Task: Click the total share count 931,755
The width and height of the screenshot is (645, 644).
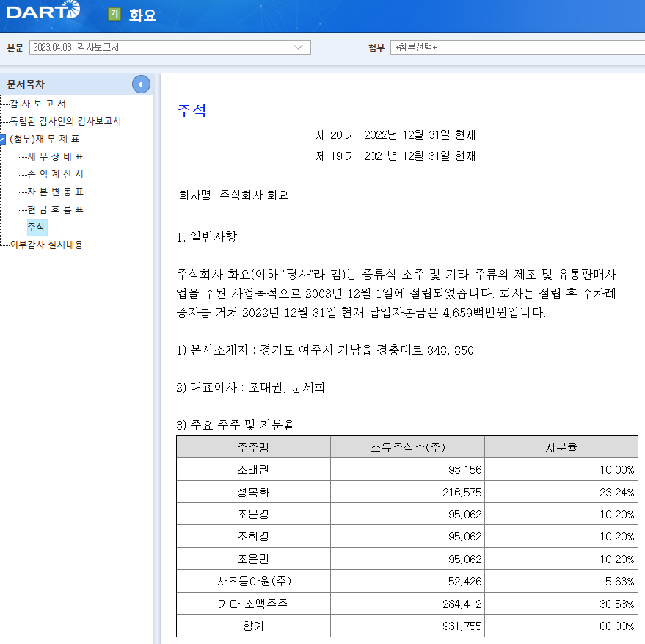Action: pyautogui.click(x=462, y=626)
